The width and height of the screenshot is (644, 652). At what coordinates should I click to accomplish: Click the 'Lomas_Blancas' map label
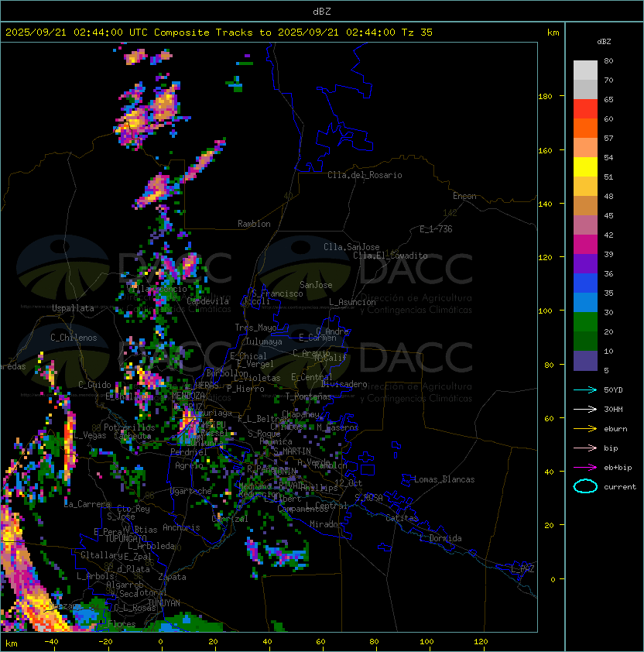444,479
